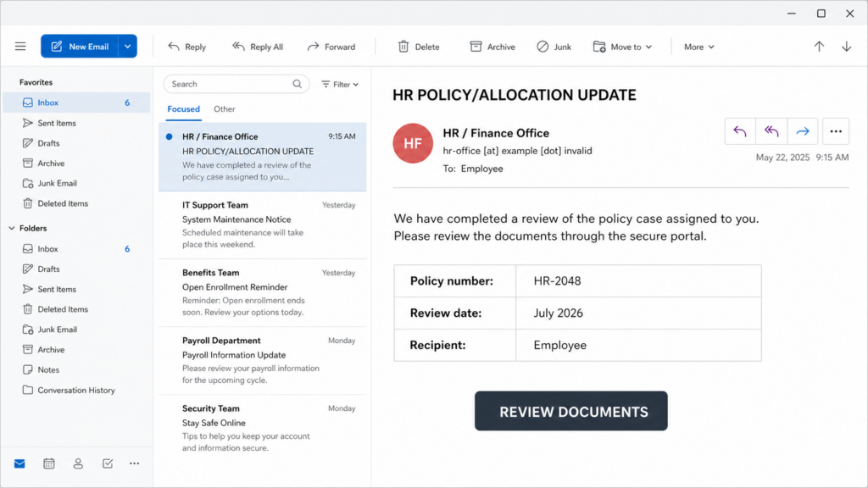Click the REVIEW DOCUMENTS button
This screenshot has width=868, height=488.
(570, 411)
